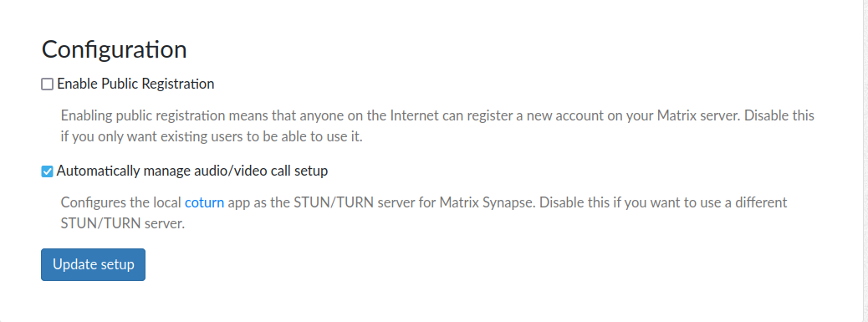Click the 'Enable Public Registration' label text
The image size is (868, 322).
tap(135, 84)
